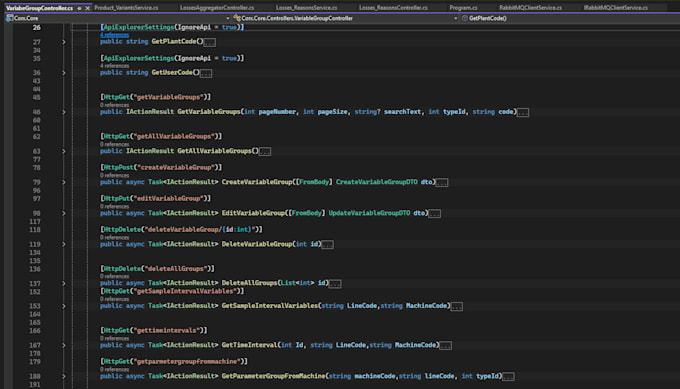Click collapsed ellipsis after GetSampleIntervalVariables signature
This screenshot has height=389, width=680.
coord(457,307)
